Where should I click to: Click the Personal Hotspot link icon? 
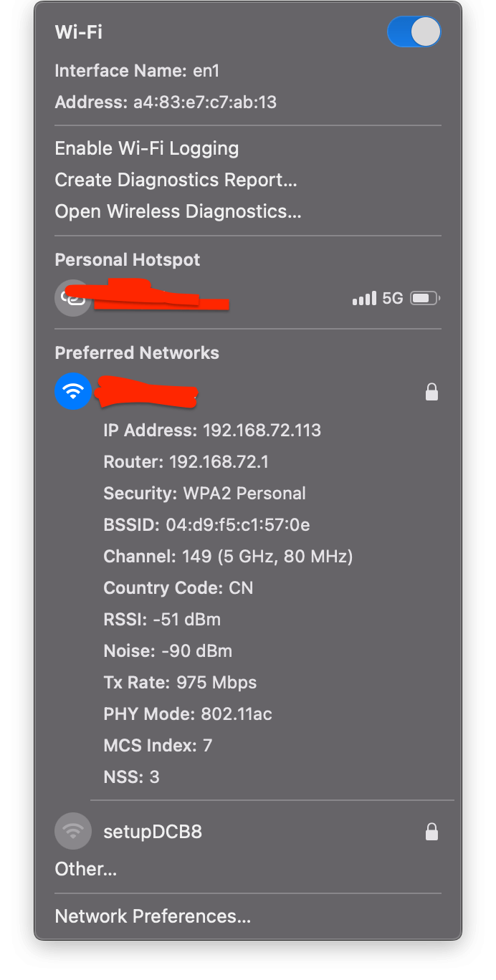click(x=72, y=297)
